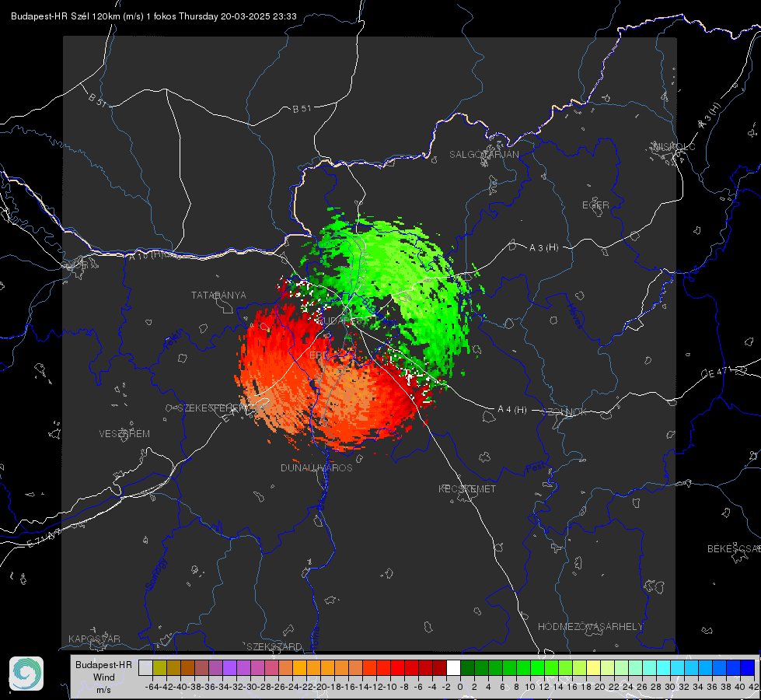The height and width of the screenshot is (700, 761).
Task: Choose the yellow swatch between 18 and 20
Action: (x=593, y=667)
